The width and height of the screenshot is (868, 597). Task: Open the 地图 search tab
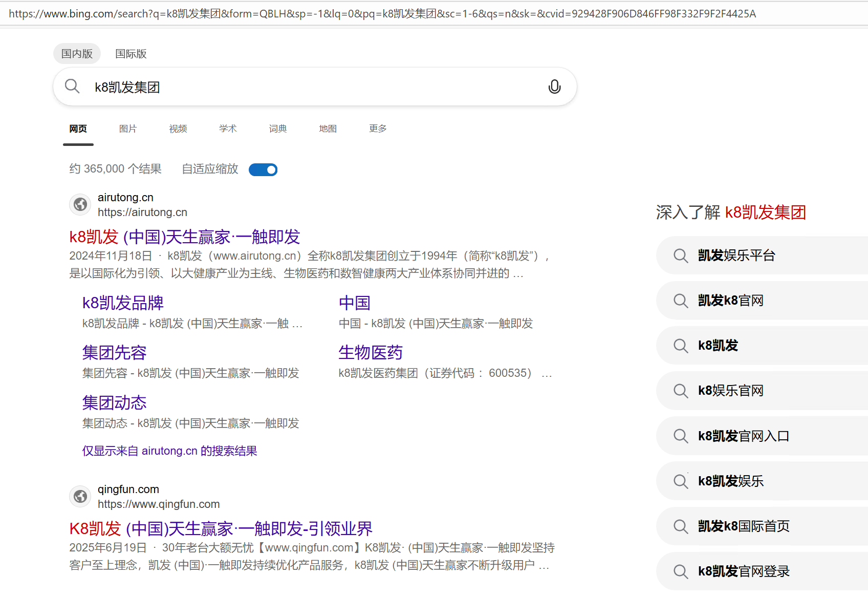(328, 129)
